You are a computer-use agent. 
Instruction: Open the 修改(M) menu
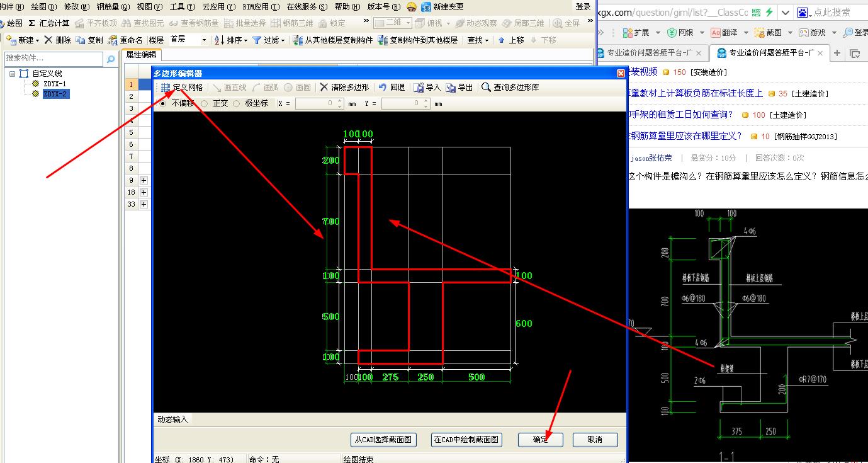pos(76,7)
